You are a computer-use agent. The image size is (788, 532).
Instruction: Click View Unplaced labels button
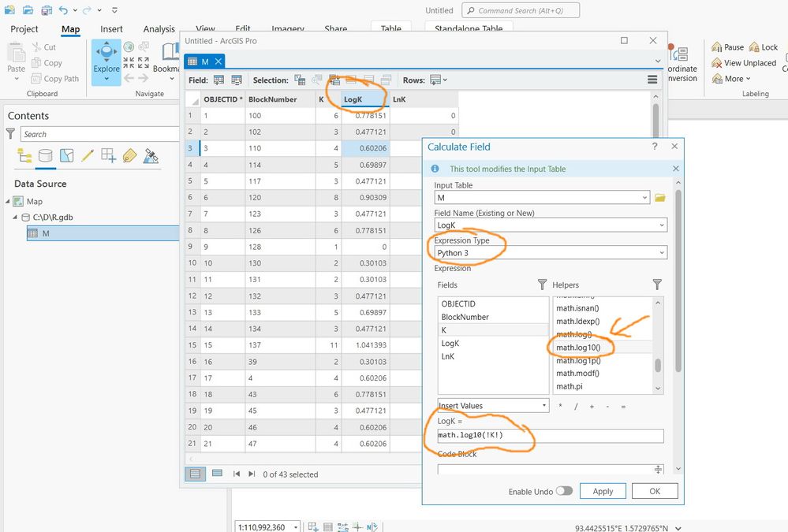pyautogui.click(x=744, y=63)
